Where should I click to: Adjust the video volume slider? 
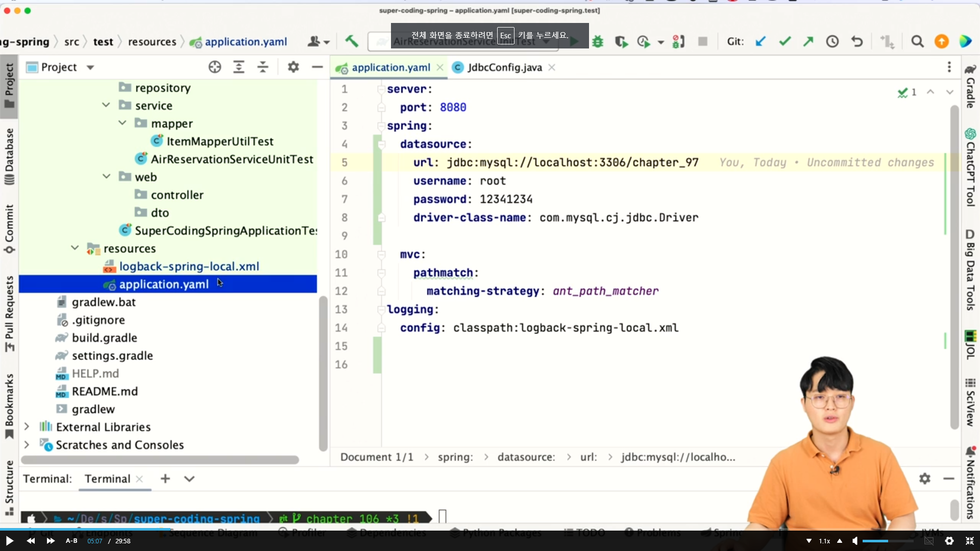click(x=888, y=541)
